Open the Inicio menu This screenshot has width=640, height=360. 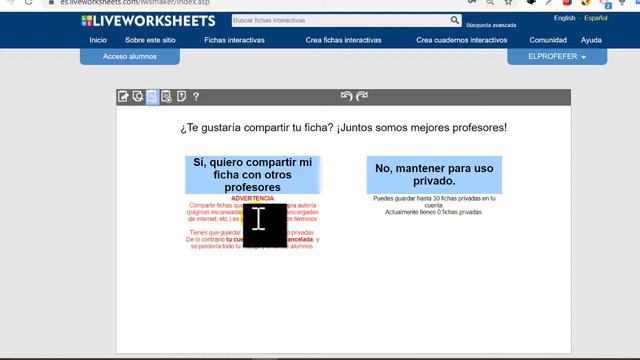tap(98, 40)
